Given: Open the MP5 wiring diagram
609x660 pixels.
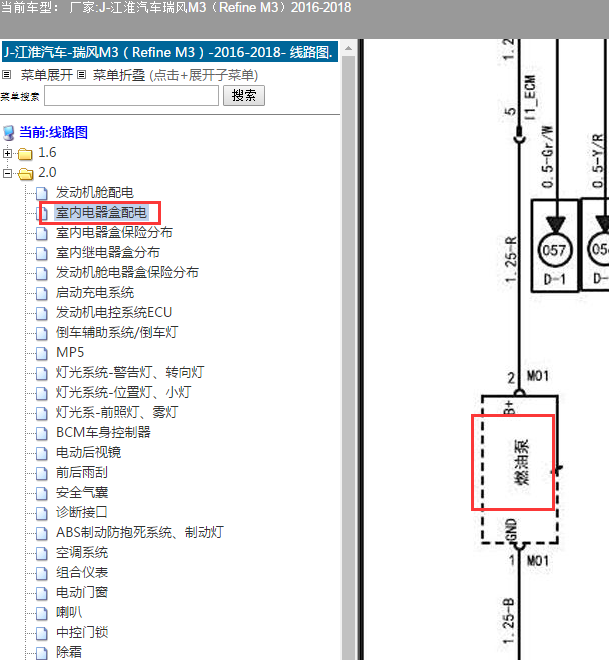Looking at the screenshot, I should [x=70, y=352].
